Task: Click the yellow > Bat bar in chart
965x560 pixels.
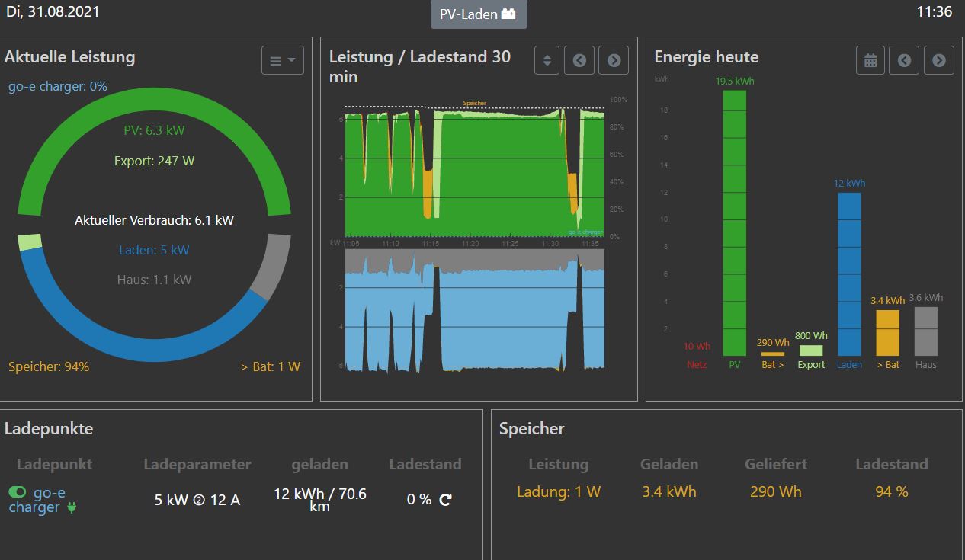Action: tap(887, 333)
